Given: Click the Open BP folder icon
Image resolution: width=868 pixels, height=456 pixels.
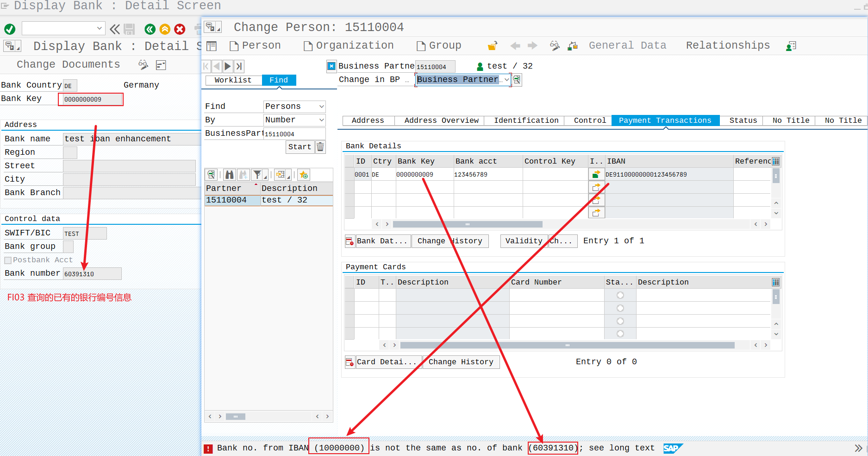Looking at the screenshot, I should point(493,46).
